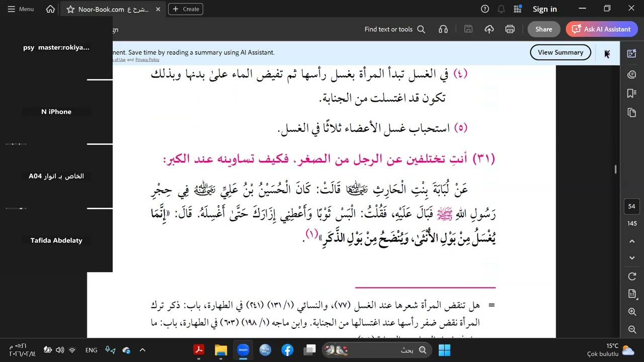Viewport: 644px width, 362px height.
Task: Click the OneDrive tray icon
Action: click(x=126, y=350)
